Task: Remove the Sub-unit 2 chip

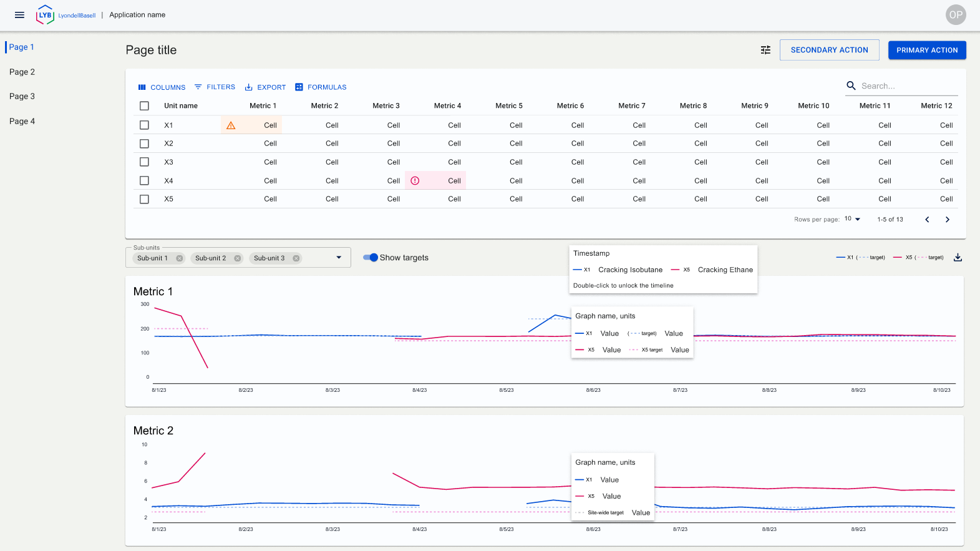Action: pos(238,258)
